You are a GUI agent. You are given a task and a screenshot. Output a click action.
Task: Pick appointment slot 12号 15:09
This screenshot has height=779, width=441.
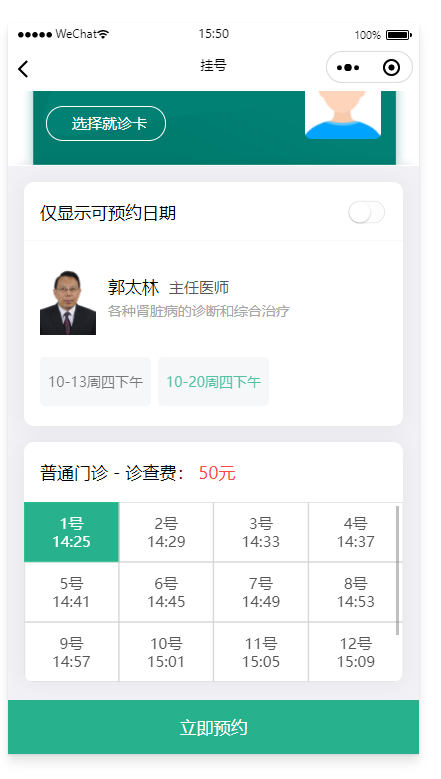point(355,652)
